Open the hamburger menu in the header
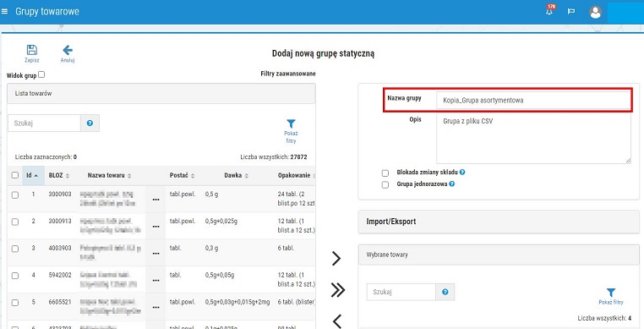The width and height of the screenshot is (644, 329). point(4,12)
